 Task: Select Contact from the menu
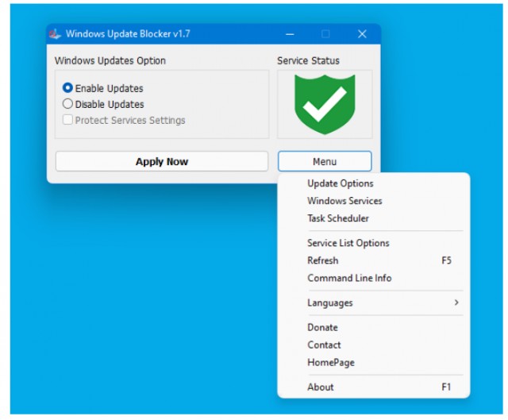click(x=324, y=345)
